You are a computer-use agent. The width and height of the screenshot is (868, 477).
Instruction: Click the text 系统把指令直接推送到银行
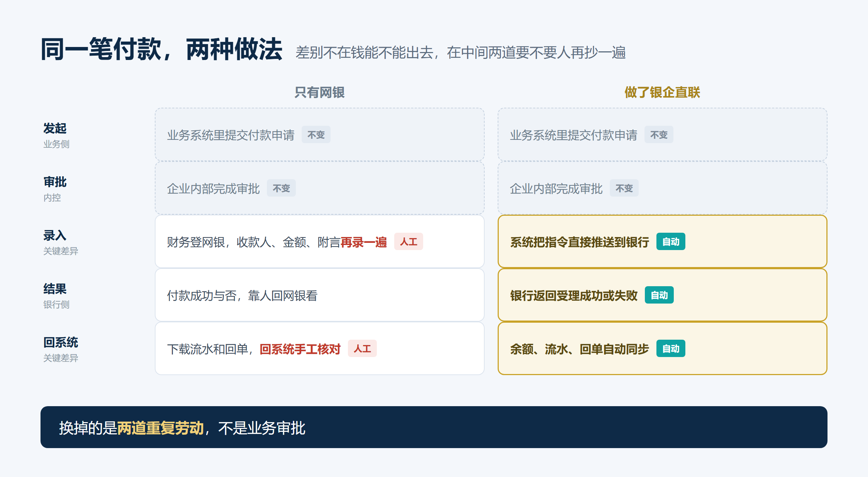(x=579, y=242)
